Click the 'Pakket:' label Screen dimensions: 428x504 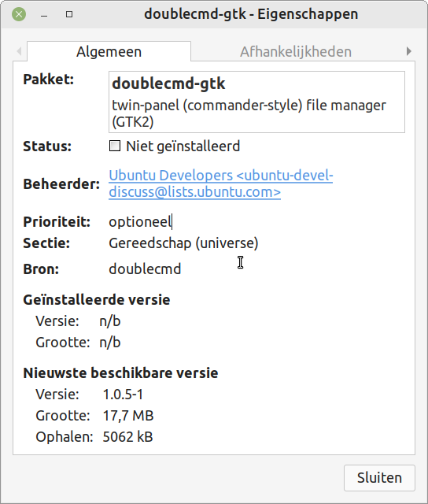pyautogui.click(x=49, y=79)
